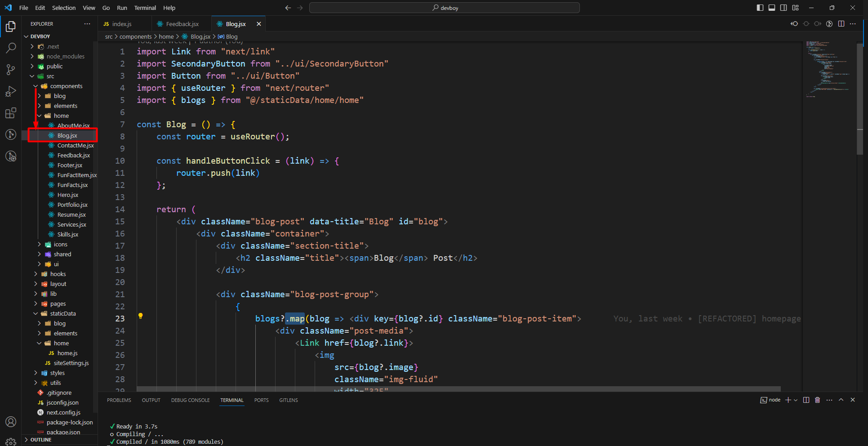Expand the OUTLINE section
Image resolution: width=868 pixels, height=446 pixels.
click(41, 440)
